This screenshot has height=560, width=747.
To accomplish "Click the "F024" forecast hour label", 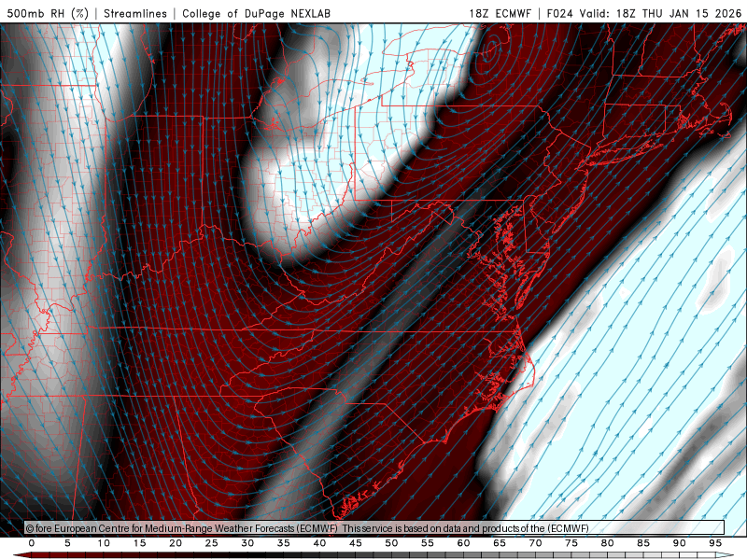I will [559, 13].
